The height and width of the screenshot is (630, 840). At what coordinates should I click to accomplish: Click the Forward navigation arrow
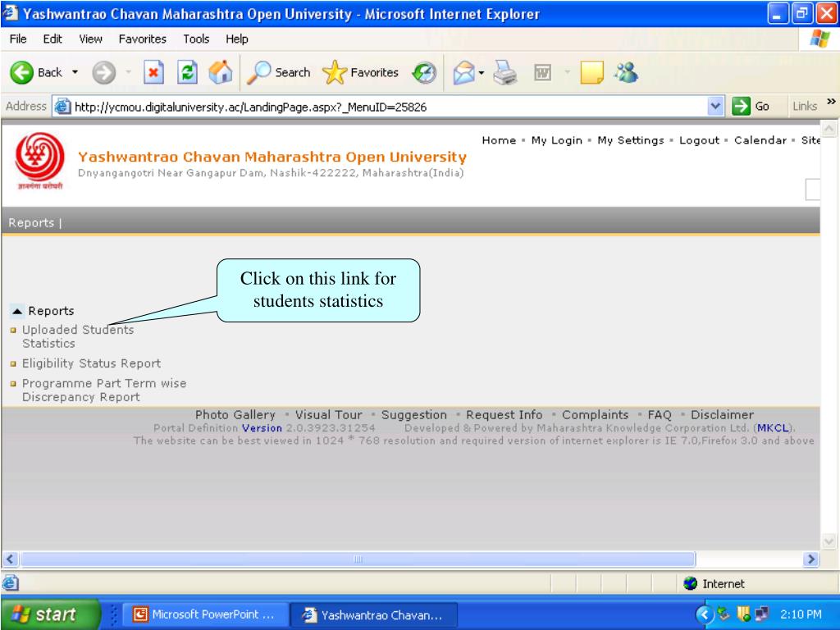coord(103,72)
